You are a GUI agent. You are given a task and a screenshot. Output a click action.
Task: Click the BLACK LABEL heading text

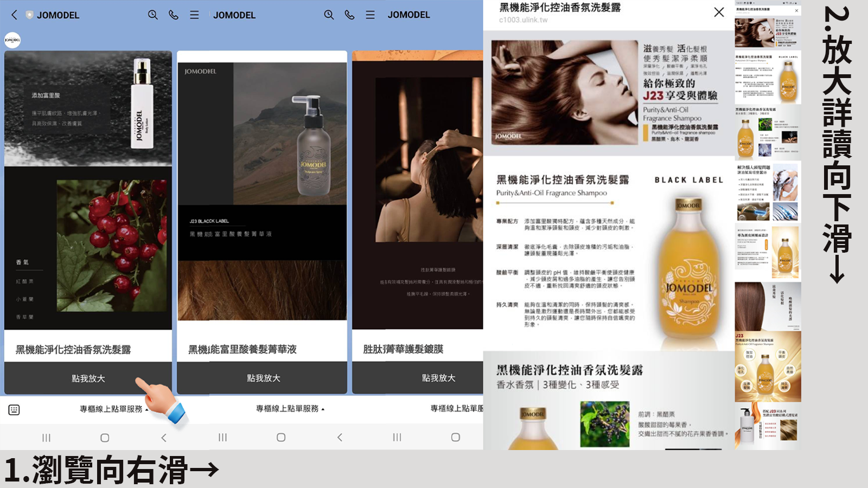tap(689, 180)
